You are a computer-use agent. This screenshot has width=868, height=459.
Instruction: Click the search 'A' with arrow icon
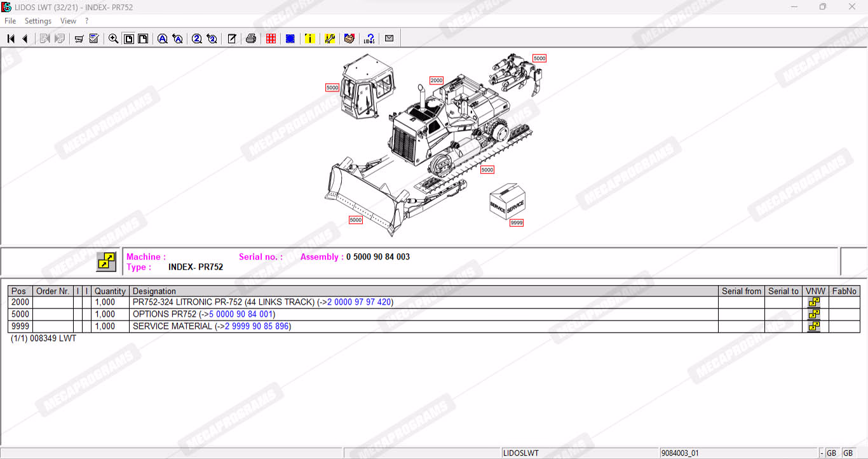point(178,39)
